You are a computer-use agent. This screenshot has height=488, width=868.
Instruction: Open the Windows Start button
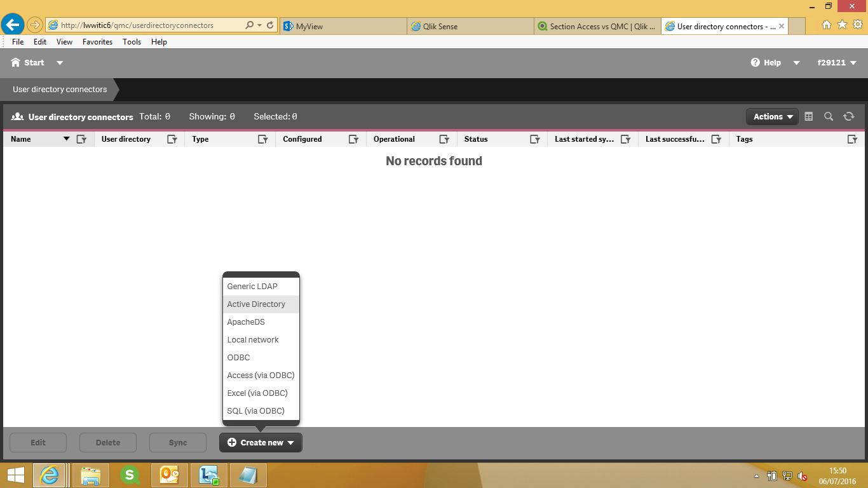(x=16, y=475)
